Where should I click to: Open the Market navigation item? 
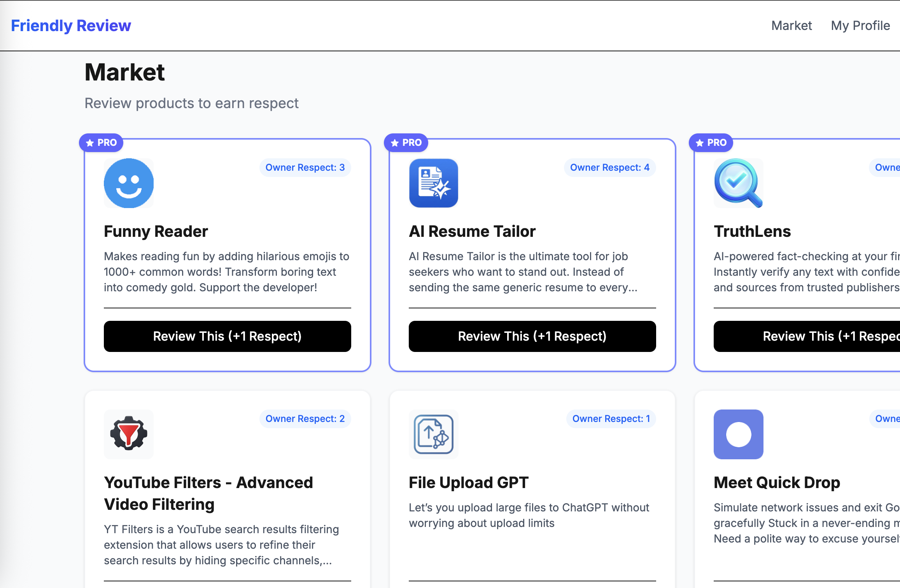click(x=791, y=25)
